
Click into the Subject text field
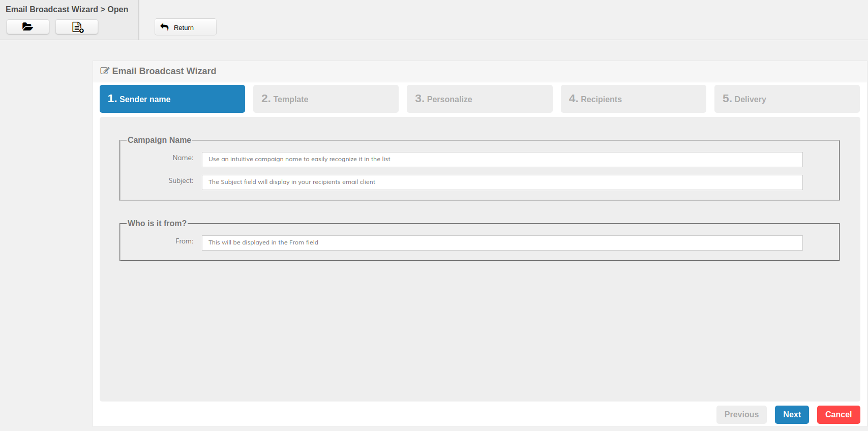pyautogui.click(x=502, y=182)
